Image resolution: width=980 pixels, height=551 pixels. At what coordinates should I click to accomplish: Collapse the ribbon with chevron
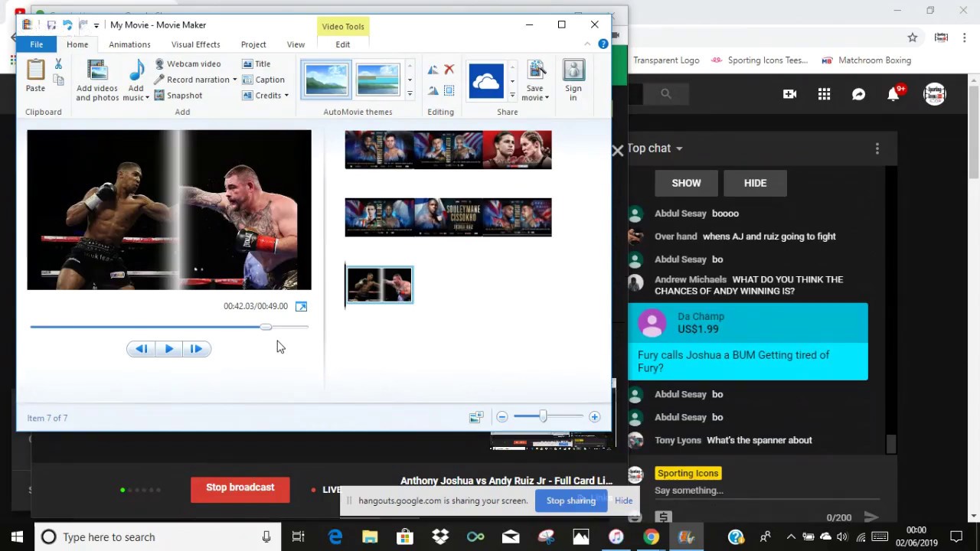[x=587, y=44]
